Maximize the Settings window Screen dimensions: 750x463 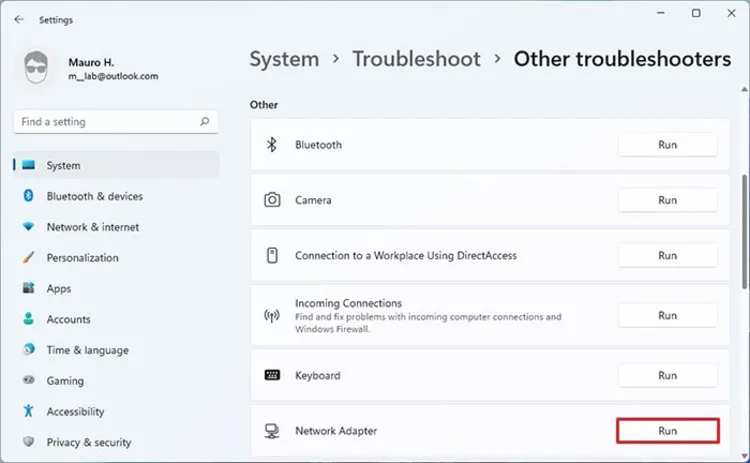tap(696, 13)
